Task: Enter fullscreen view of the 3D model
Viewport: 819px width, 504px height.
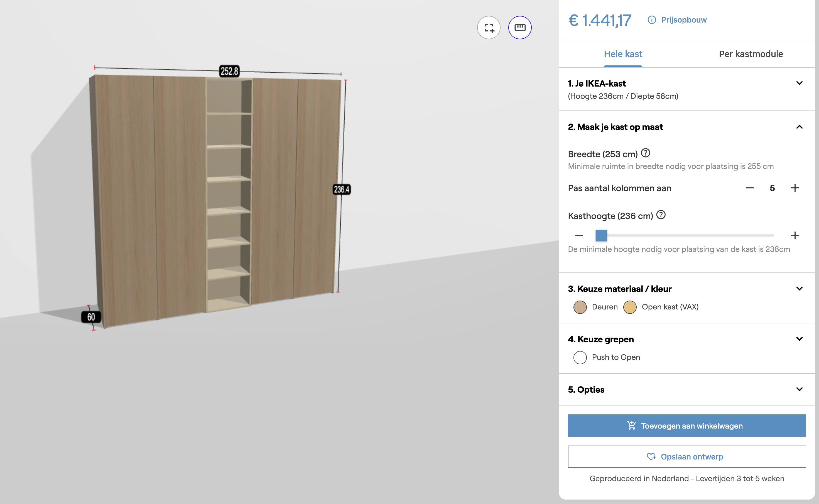Action: click(489, 28)
